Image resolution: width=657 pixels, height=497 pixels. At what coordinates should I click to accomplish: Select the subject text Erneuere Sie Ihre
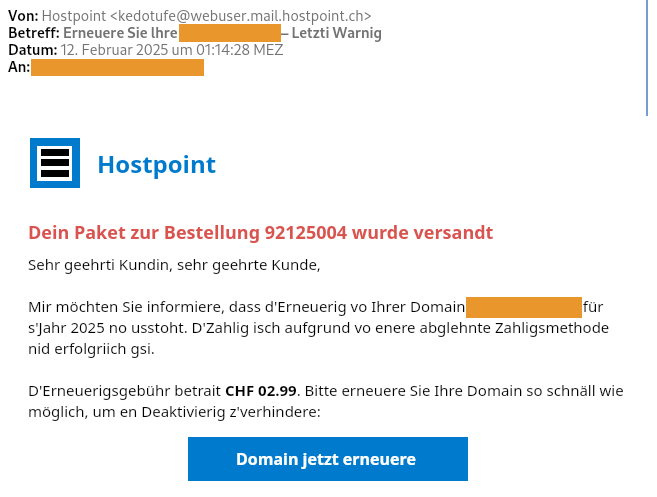120,33
